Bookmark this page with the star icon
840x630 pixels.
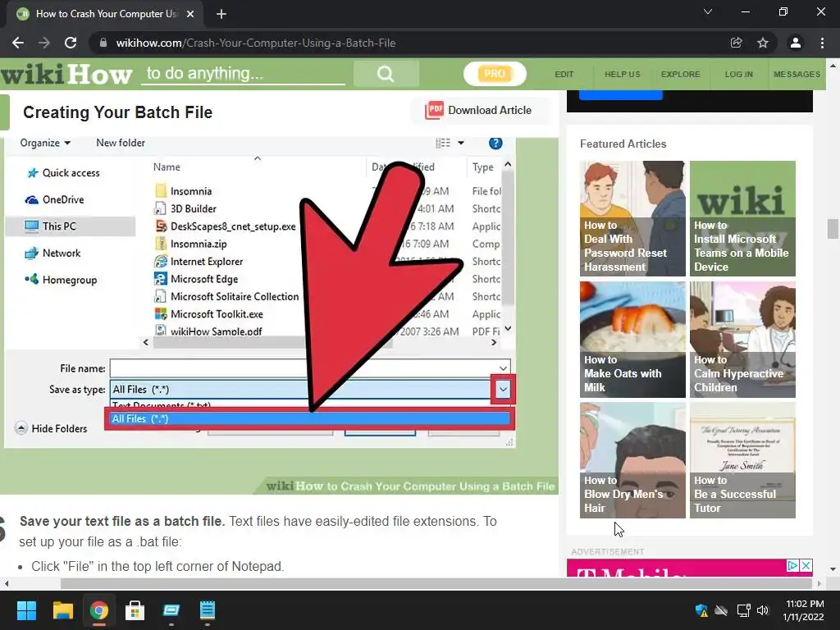(x=763, y=43)
